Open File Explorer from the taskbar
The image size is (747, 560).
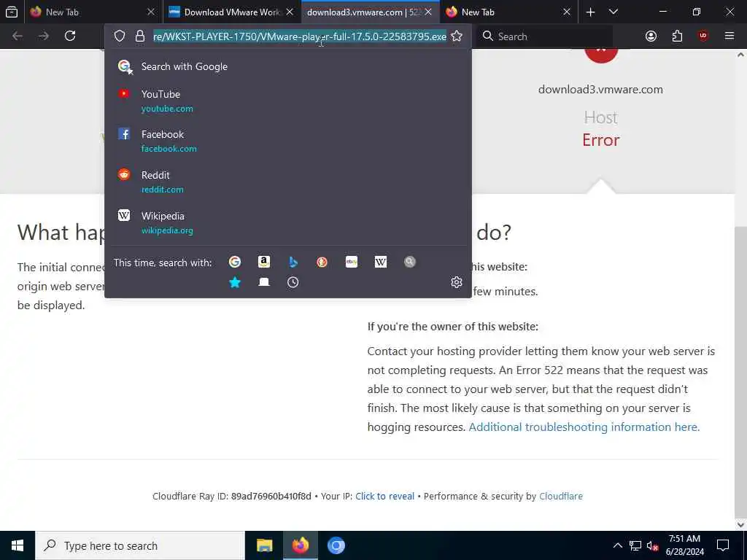tap(264, 545)
